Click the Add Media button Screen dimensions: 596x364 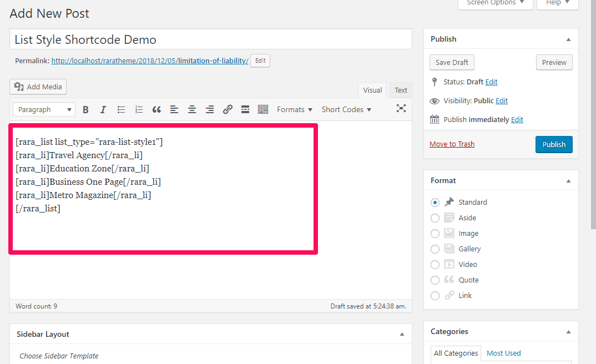coord(38,87)
